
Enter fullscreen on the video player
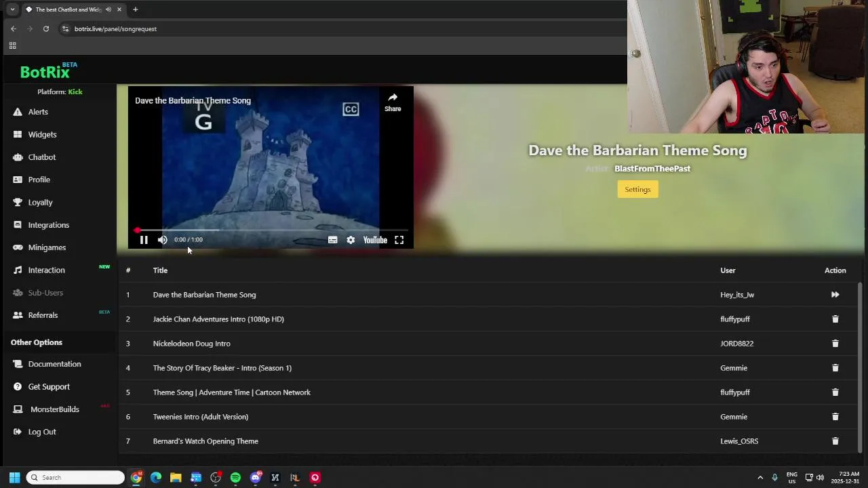point(399,240)
